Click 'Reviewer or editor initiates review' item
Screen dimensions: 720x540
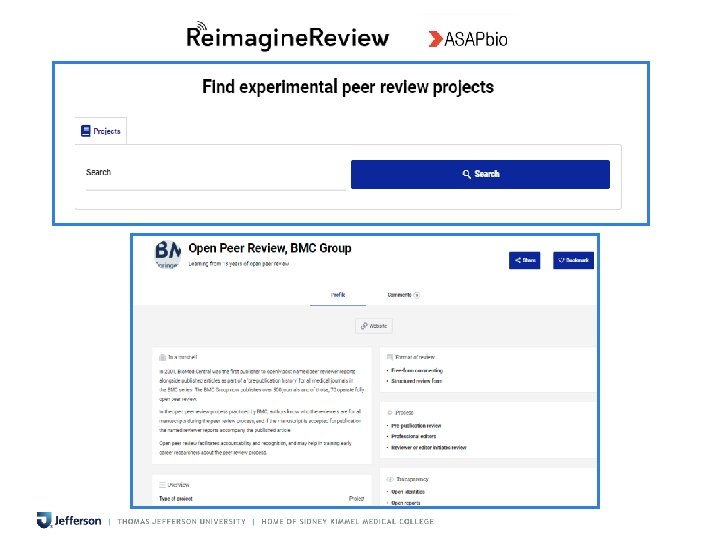click(x=428, y=447)
